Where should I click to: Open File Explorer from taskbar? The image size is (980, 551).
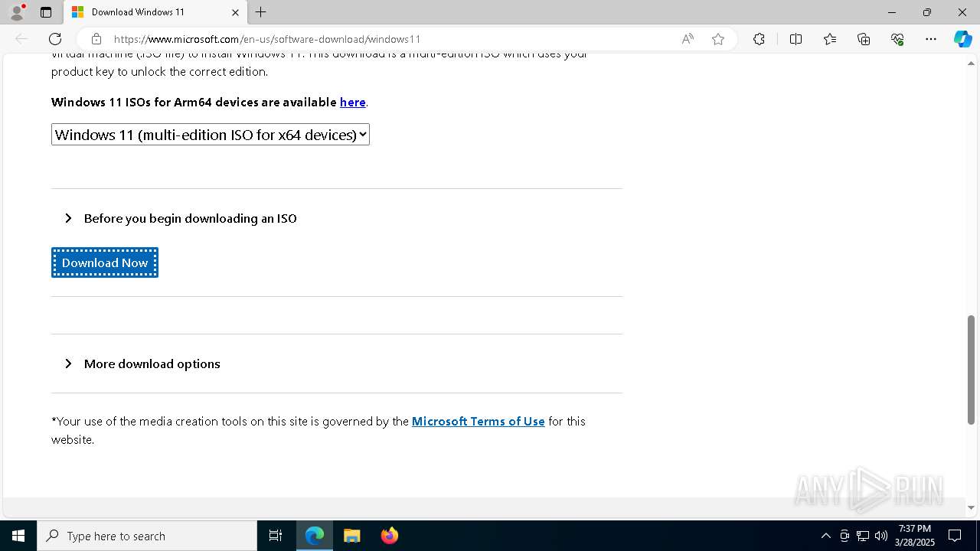coord(352,536)
